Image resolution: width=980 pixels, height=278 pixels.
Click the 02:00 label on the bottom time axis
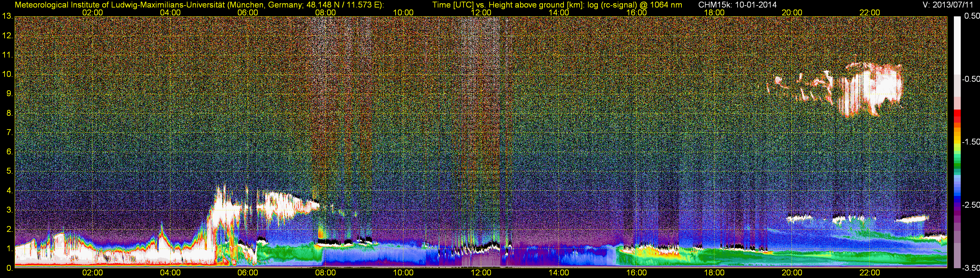click(x=92, y=273)
